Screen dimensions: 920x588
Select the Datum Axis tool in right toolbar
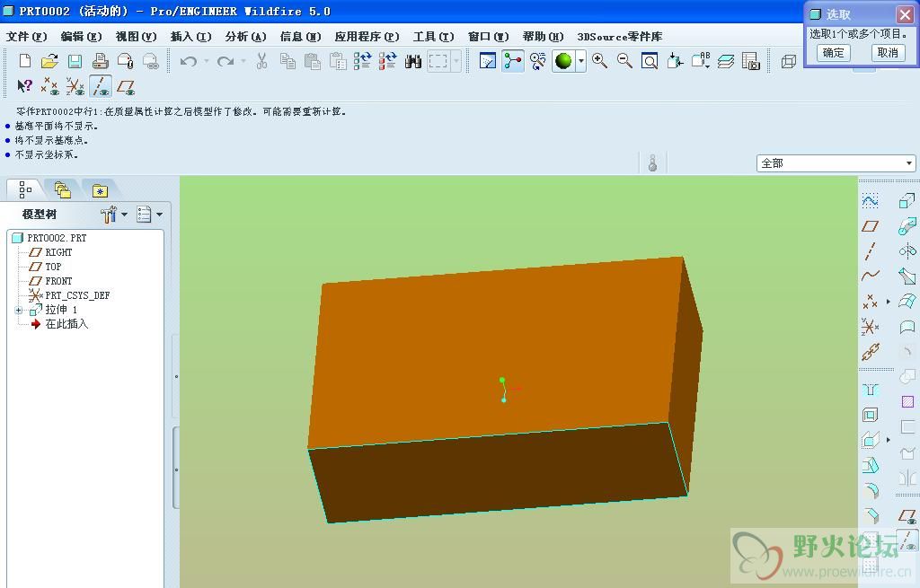click(870, 251)
